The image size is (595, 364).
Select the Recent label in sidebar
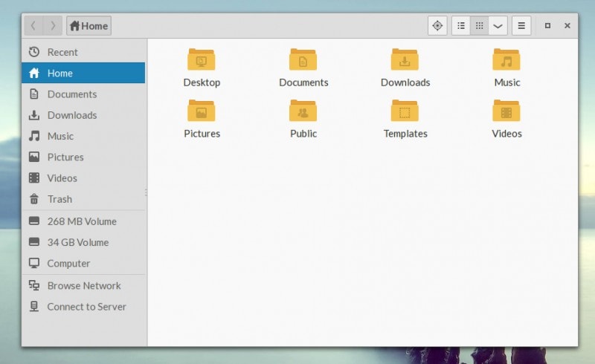(x=62, y=52)
